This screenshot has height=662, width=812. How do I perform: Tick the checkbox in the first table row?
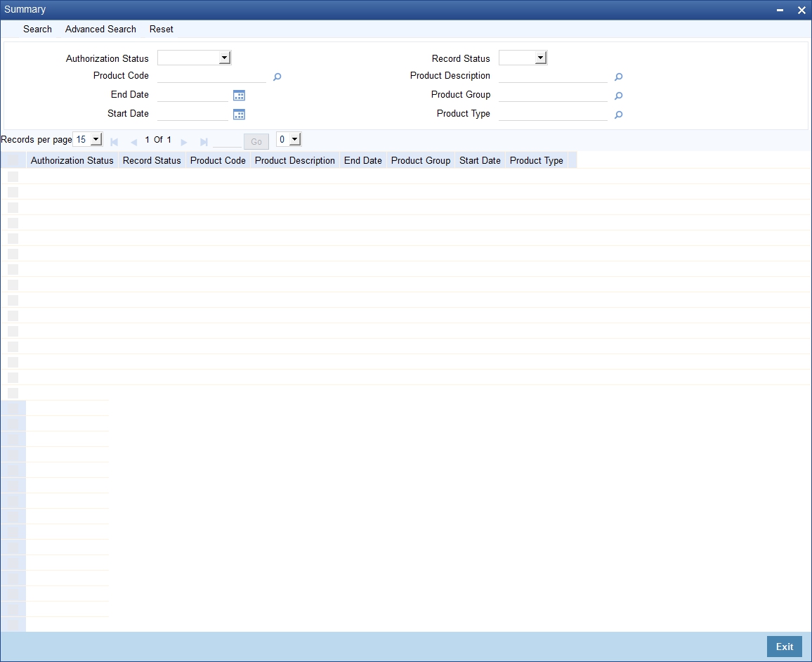(13, 176)
